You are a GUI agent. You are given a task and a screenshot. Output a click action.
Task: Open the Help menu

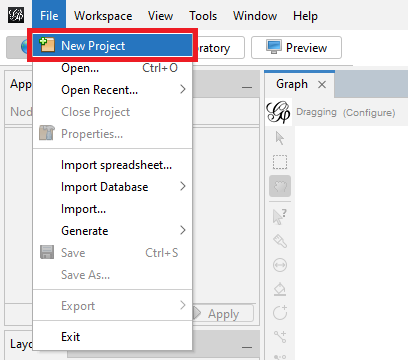(x=305, y=16)
